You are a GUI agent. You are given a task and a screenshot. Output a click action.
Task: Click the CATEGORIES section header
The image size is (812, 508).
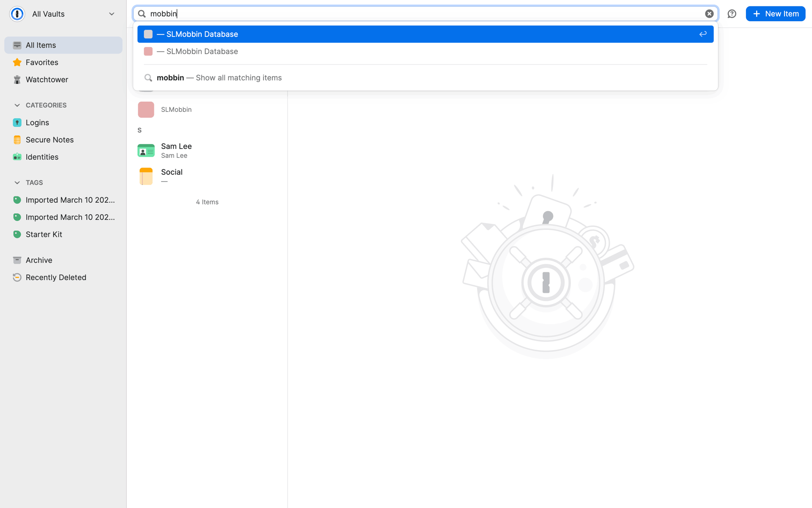coord(46,105)
